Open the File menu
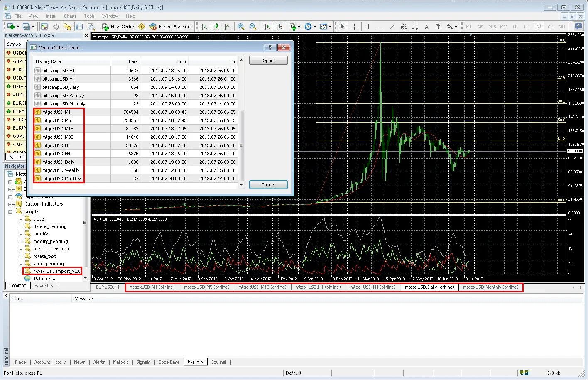The width and height of the screenshot is (588, 380). [x=18, y=16]
